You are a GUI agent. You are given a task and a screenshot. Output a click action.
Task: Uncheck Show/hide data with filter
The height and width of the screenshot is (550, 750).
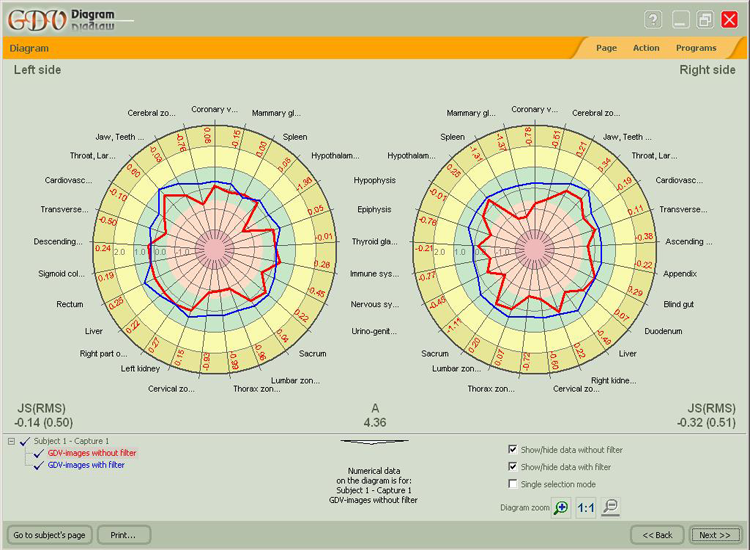click(x=513, y=466)
